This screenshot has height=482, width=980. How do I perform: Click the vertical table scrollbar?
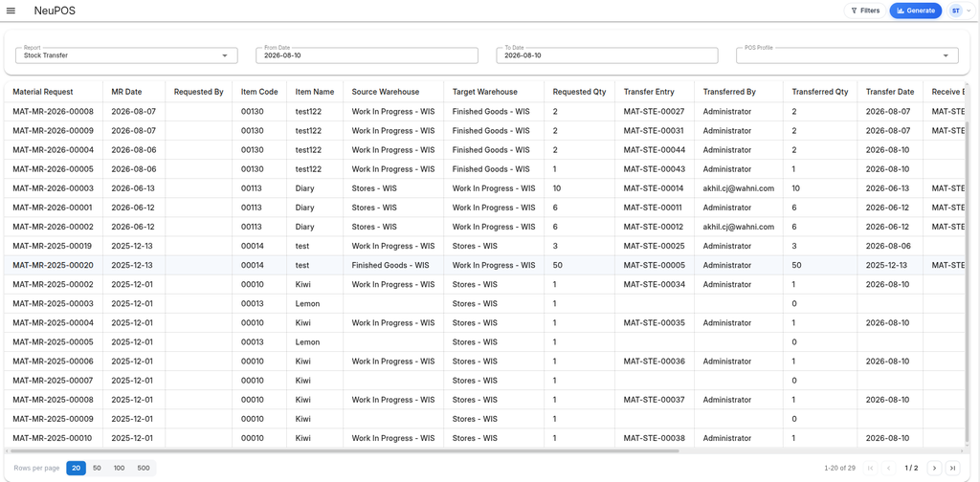pyautogui.click(x=969, y=281)
